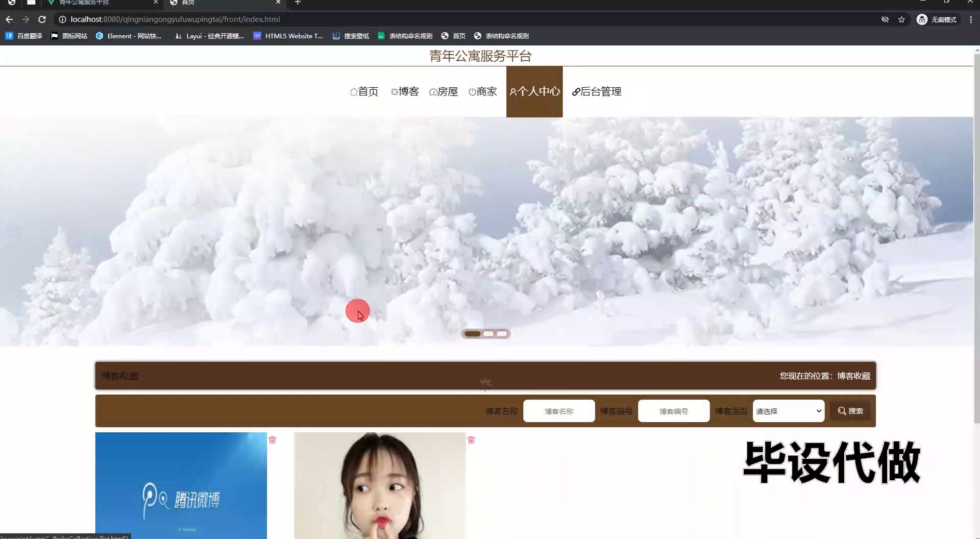Open the 图标网站 bookmark

coord(69,36)
